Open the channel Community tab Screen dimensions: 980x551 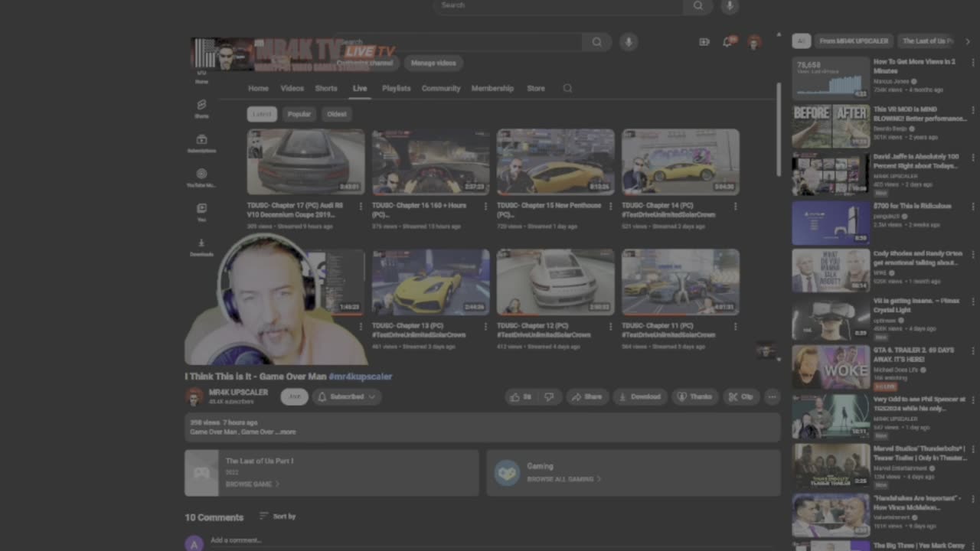(x=441, y=88)
